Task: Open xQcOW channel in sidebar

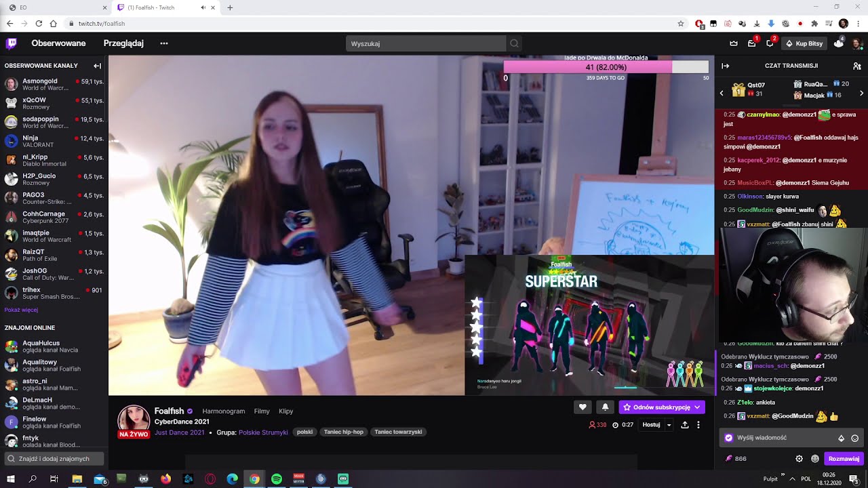Action: 54,103
